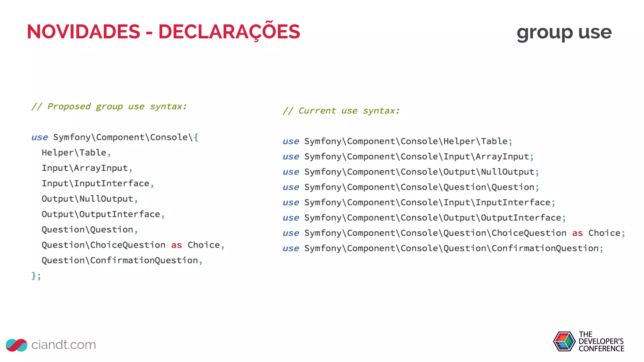644x362 pixels.
Task: Click the CI&T swirl logo icon
Action: [x=16, y=345]
